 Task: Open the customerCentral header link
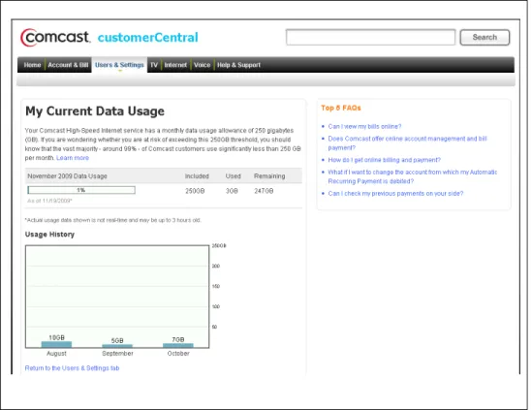point(148,38)
